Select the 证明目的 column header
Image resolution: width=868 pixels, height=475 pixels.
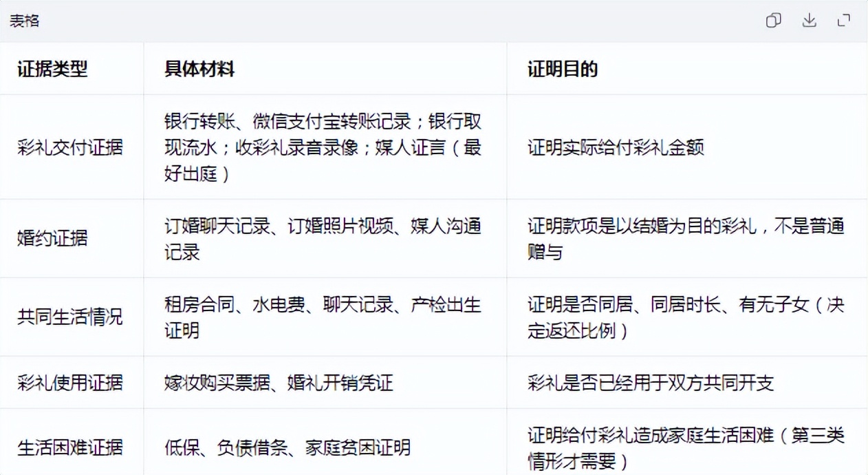tap(563, 69)
